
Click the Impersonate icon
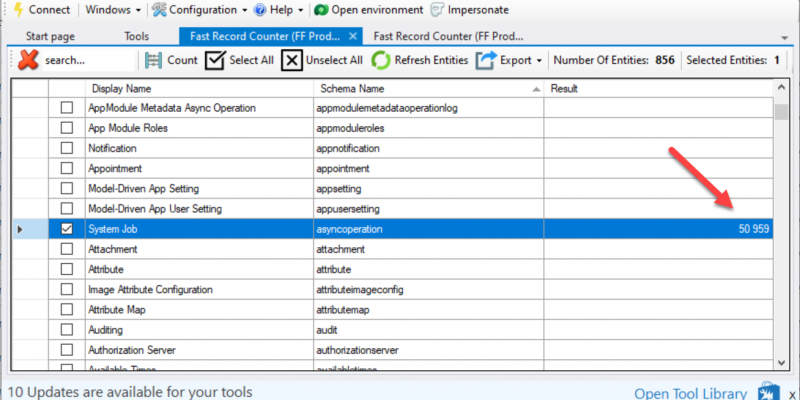(438, 10)
